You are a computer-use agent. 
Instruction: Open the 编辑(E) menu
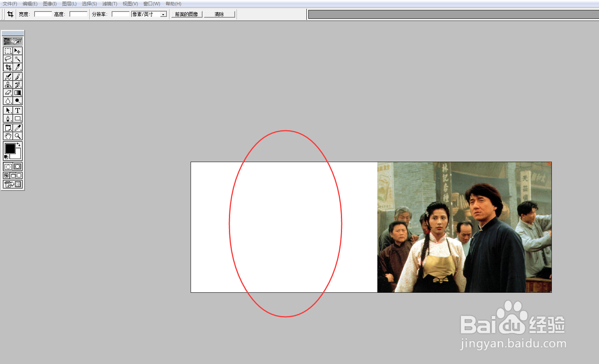point(30,4)
